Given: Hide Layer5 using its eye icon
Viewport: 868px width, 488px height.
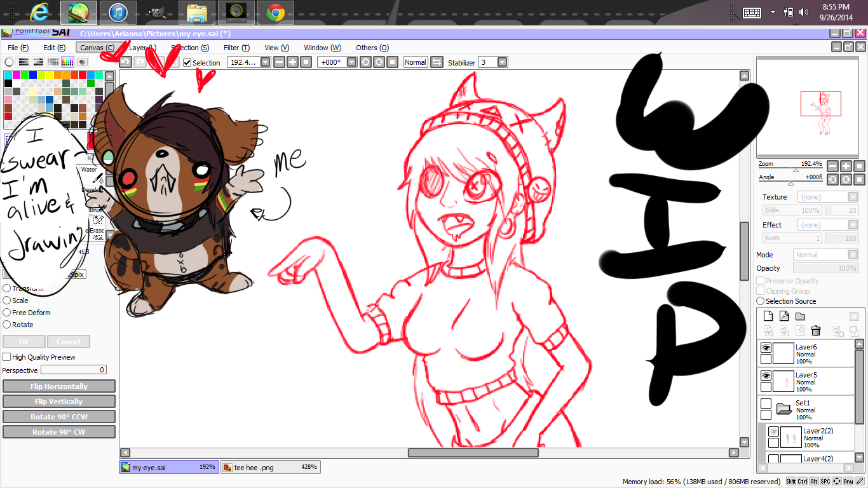Looking at the screenshot, I should (766, 376).
